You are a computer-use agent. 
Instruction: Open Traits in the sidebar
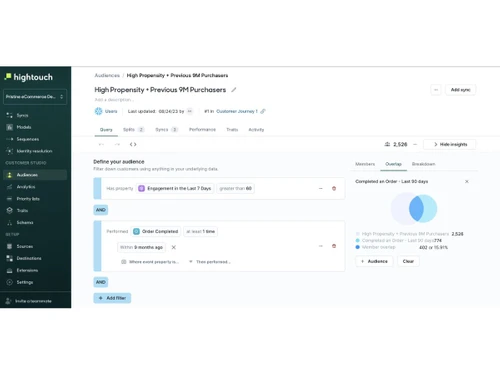coord(22,210)
